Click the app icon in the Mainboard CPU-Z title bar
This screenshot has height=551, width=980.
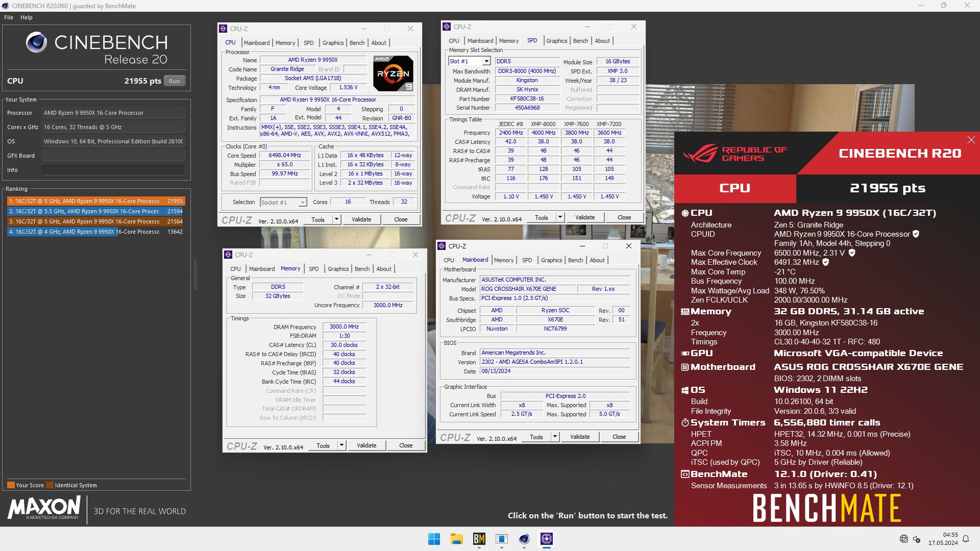click(x=442, y=246)
